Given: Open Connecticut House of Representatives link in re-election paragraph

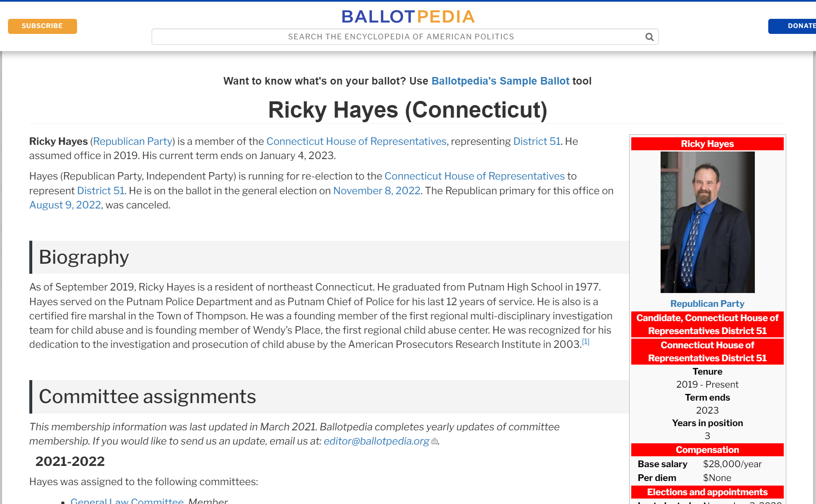Looking at the screenshot, I should click(475, 176).
